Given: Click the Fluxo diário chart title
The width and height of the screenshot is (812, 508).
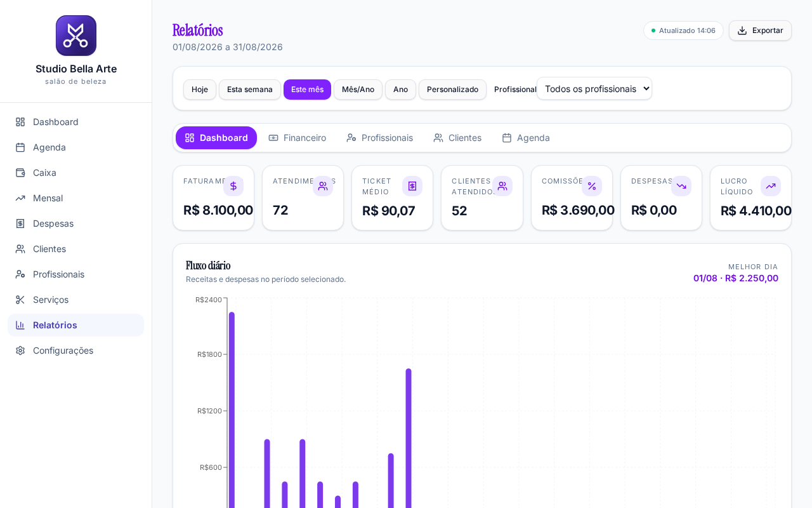Looking at the screenshot, I should (208, 265).
